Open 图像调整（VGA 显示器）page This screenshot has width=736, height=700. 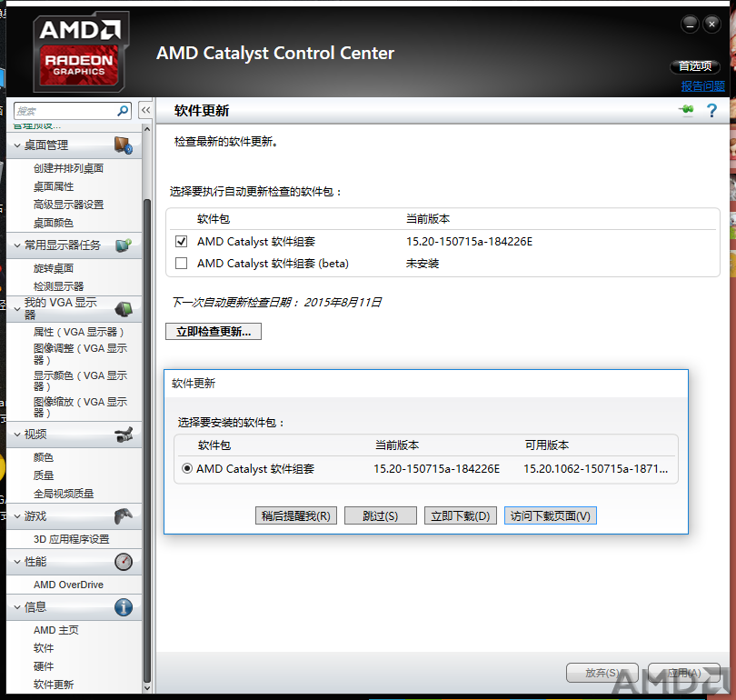tap(80, 354)
